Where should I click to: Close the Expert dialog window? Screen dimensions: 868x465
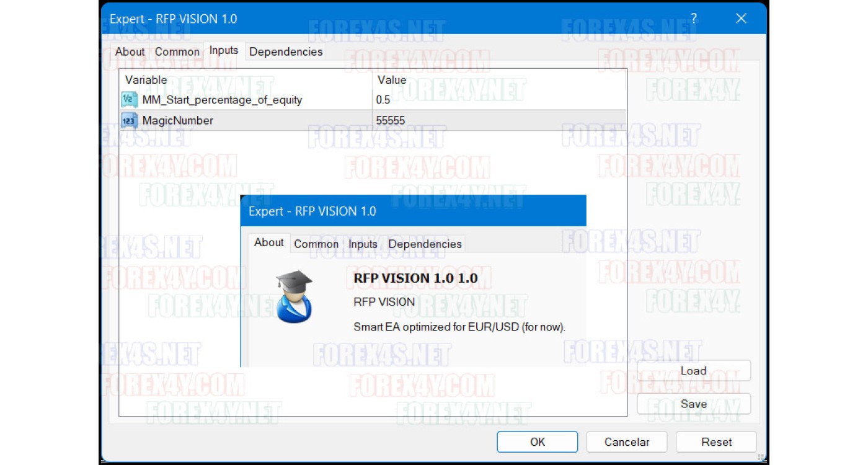click(x=741, y=19)
